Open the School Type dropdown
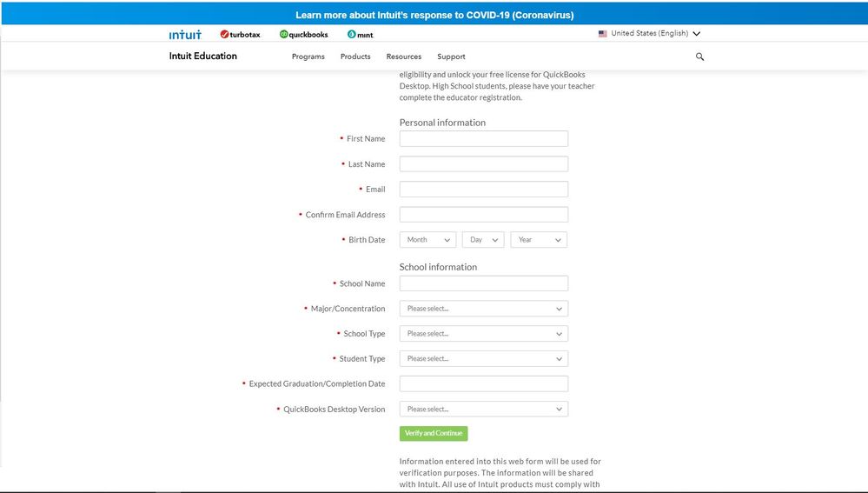Viewport: 868px width, 493px height. click(484, 334)
